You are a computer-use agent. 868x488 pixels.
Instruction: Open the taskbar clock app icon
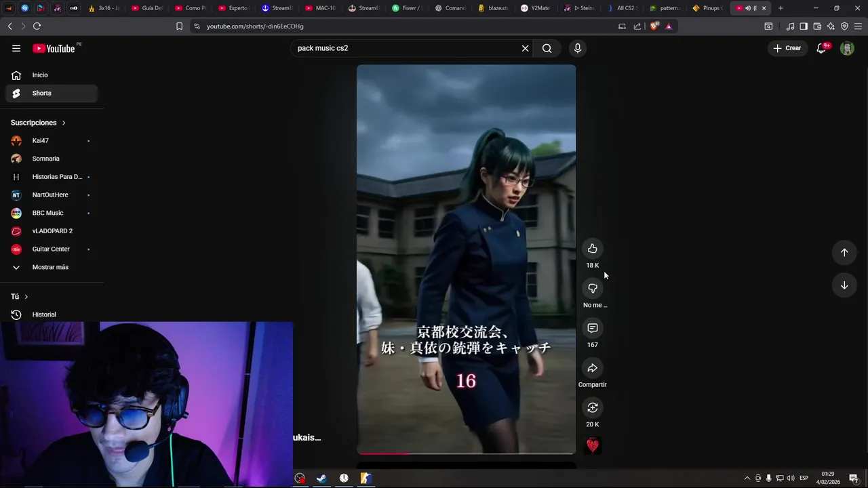(344, 478)
